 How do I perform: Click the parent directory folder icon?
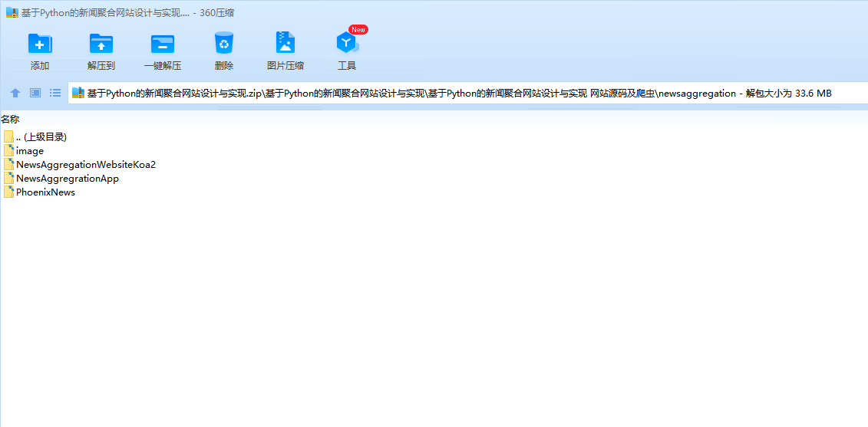(x=8, y=136)
